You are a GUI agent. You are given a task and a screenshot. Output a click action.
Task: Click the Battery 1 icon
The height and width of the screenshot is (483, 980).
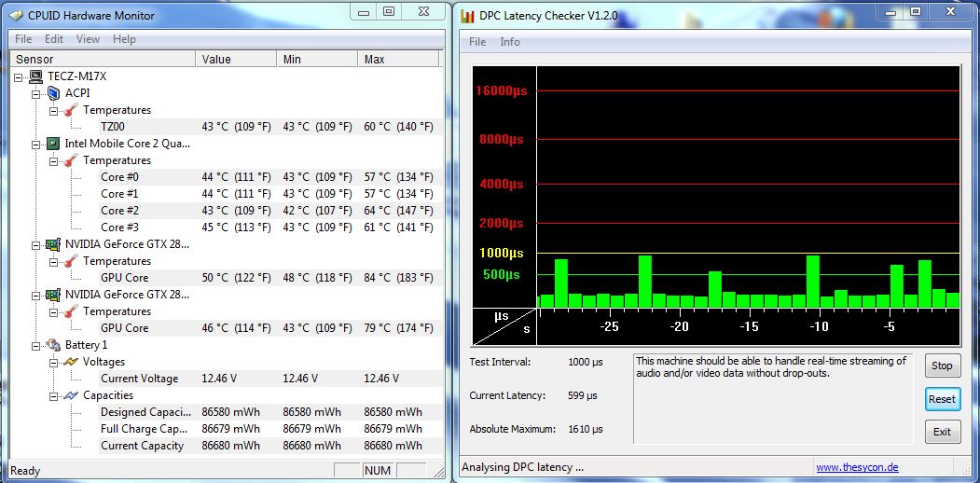[x=54, y=345]
